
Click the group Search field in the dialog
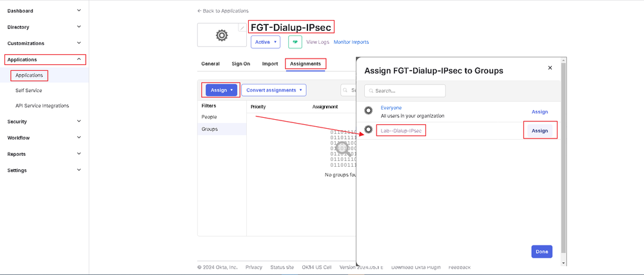click(x=405, y=91)
